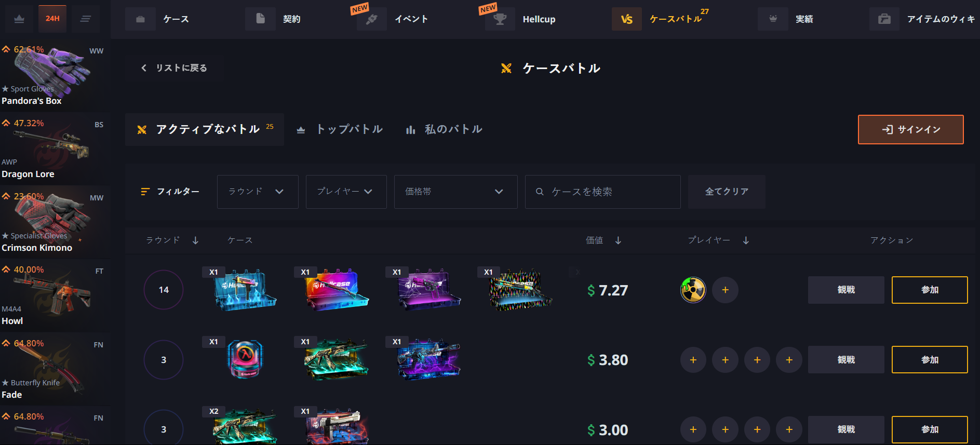The image size is (980, 445).
Task: Select the 24H live drop filter
Action: 52,19
